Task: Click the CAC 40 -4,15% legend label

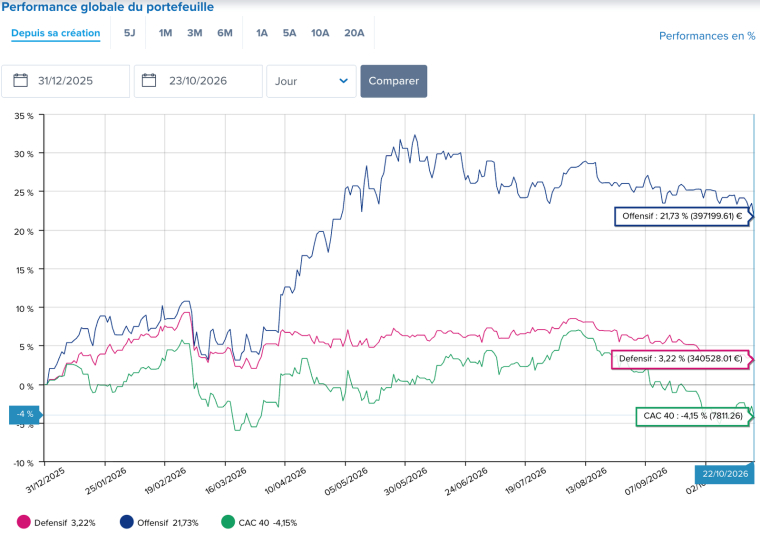Action: [x=268, y=523]
